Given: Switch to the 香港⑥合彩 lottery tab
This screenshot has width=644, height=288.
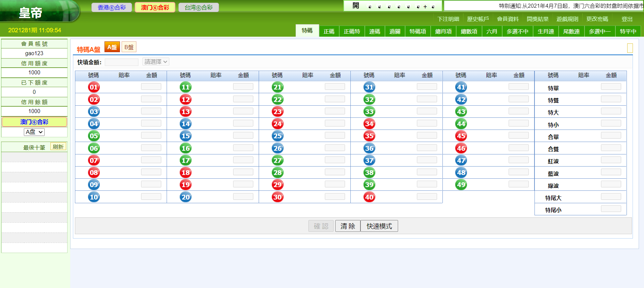Looking at the screenshot, I should pyautogui.click(x=112, y=7).
